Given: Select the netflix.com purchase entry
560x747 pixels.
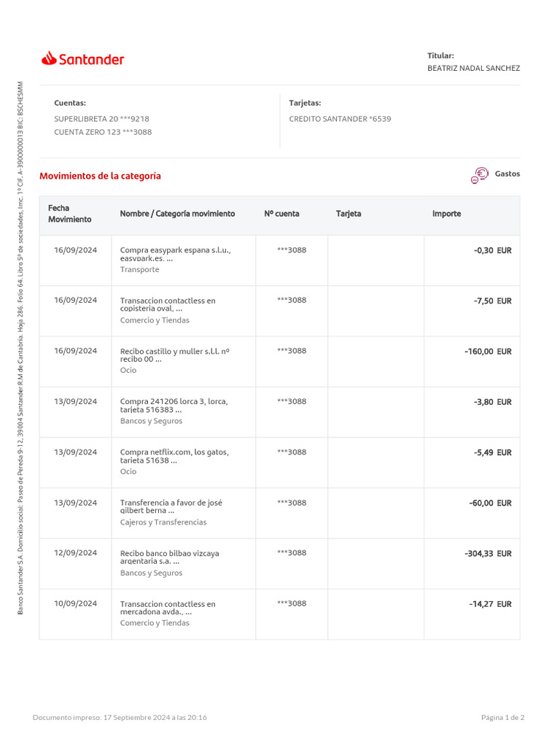Looking at the screenshot, I should [x=174, y=456].
